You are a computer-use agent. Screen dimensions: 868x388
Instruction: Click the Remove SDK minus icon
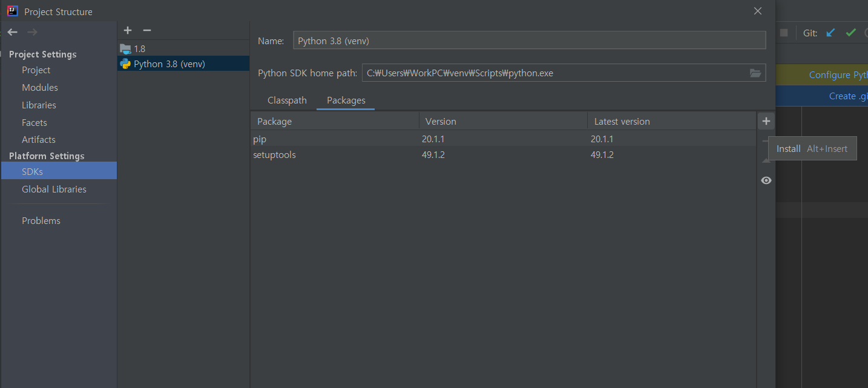pyautogui.click(x=146, y=30)
